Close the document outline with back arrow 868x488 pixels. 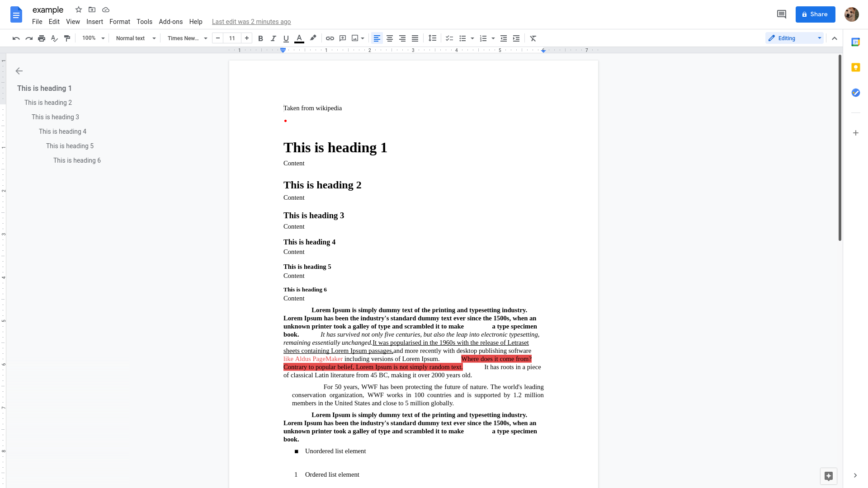point(19,71)
